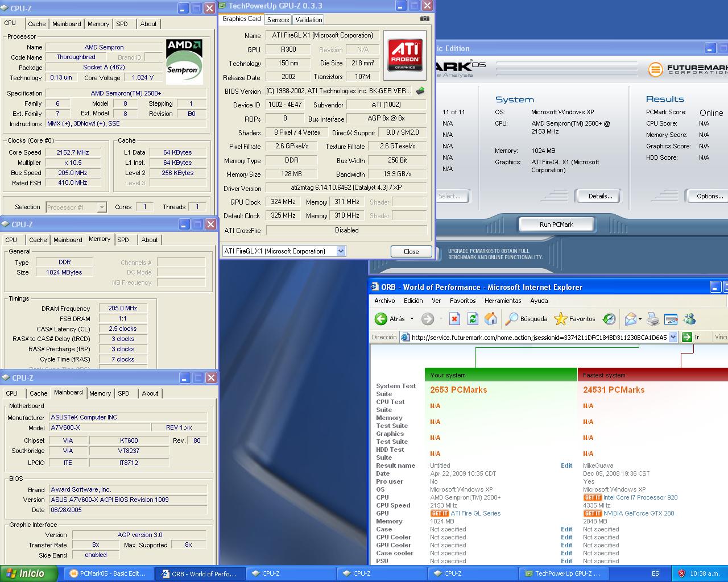Open the Herramientas menu in Internet Explorer
The image size is (728, 582).
503,301
